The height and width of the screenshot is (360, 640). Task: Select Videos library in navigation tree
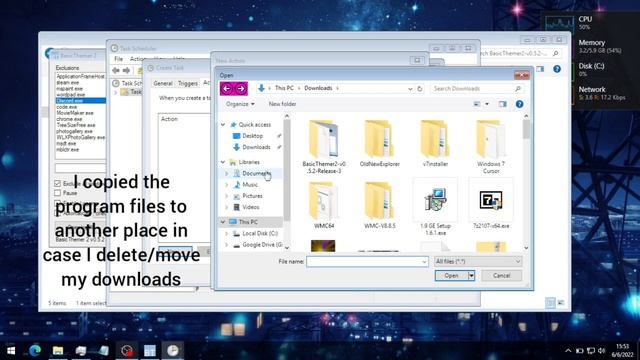pos(251,207)
